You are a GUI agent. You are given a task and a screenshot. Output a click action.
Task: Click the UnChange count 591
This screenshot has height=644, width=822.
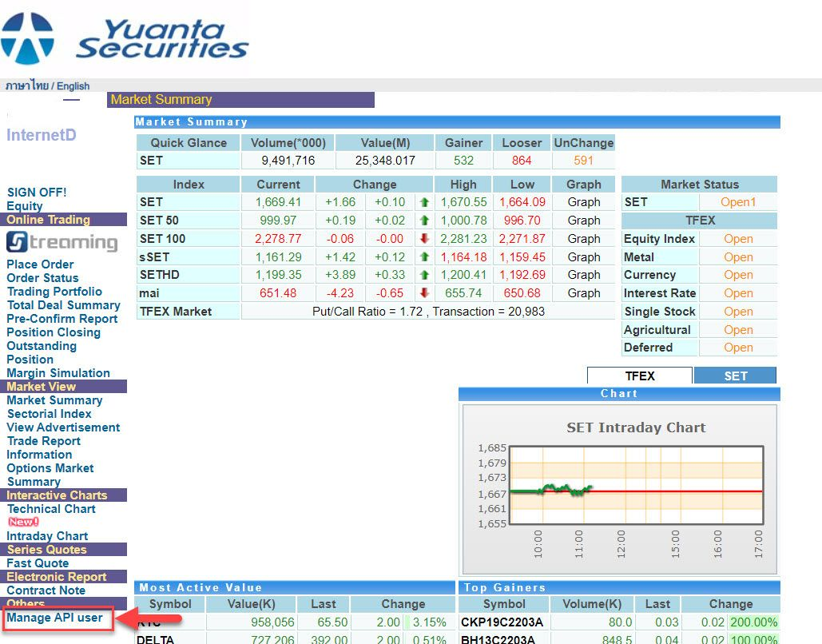click(x=583, y=161)
